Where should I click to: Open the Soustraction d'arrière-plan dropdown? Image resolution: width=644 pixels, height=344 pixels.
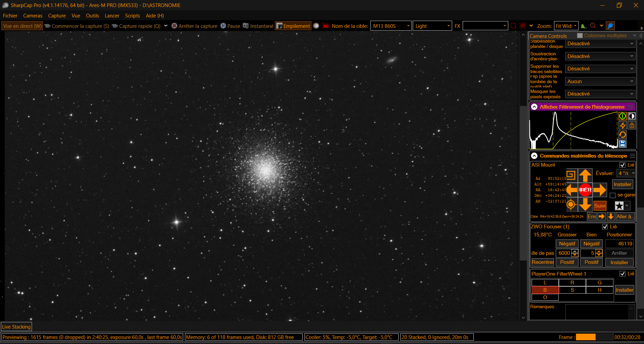tap(600, 56)
